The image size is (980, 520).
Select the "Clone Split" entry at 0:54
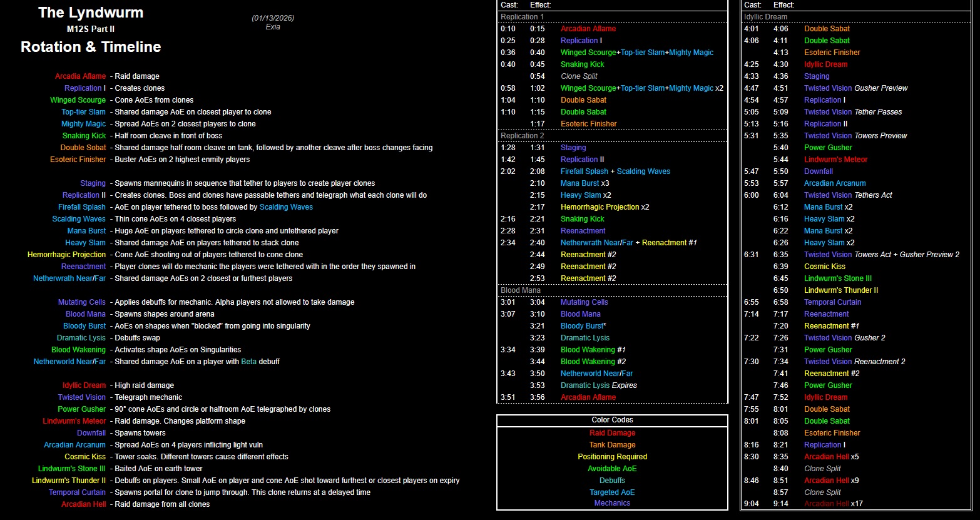(579, 76)
